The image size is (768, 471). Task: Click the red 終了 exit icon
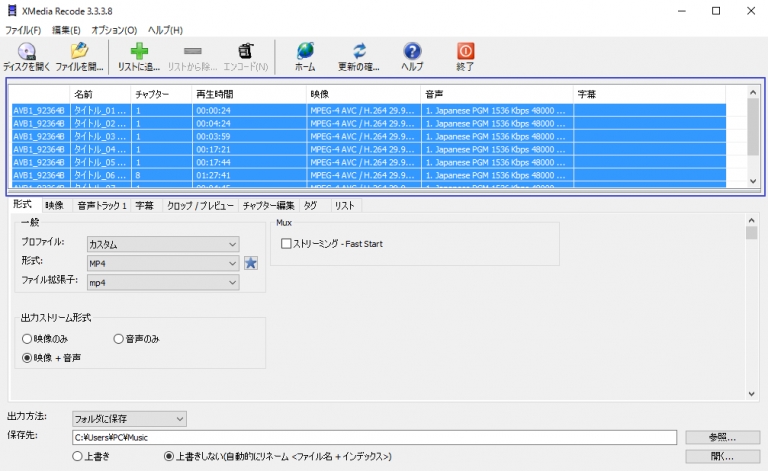coord(465,51)
